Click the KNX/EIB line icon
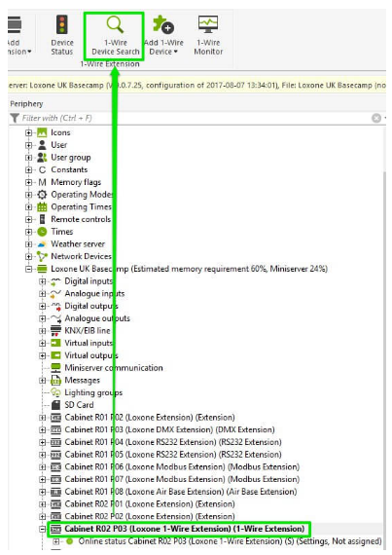Image resolution: width=392 pixels, height=555 pixels. pyautogui.click(x=55, y=331)
